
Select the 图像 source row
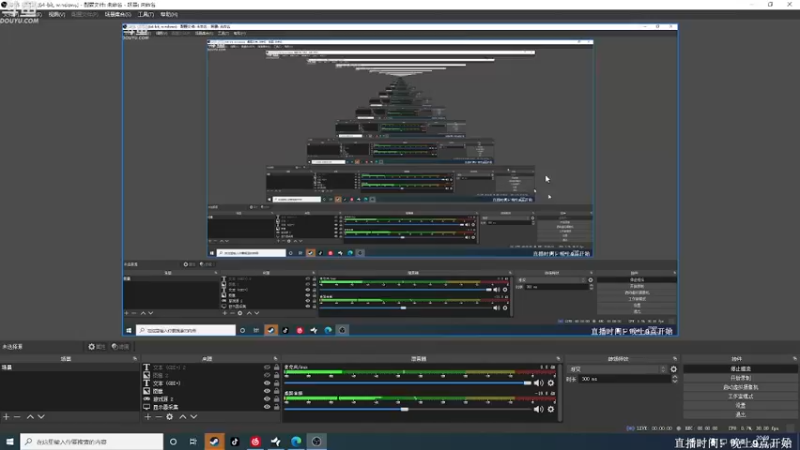pos(211,391)
